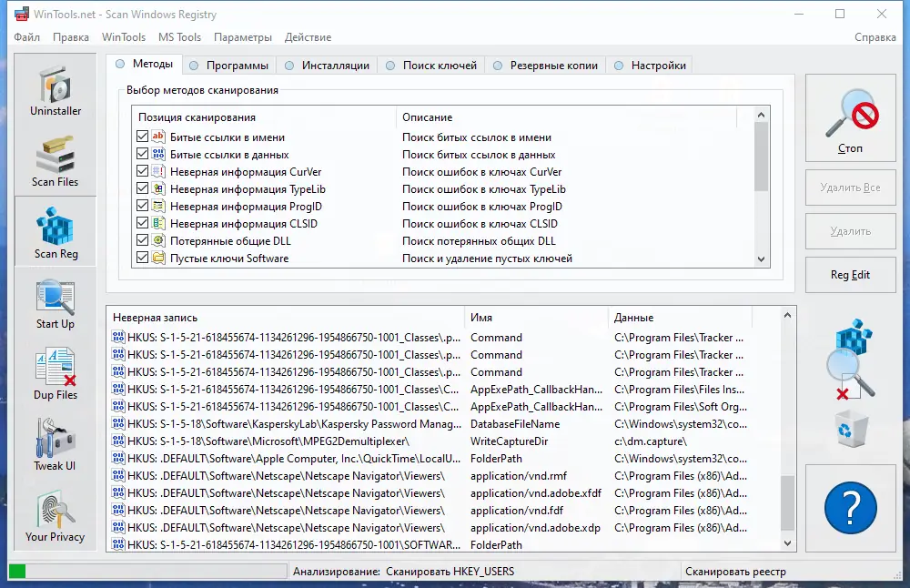Open the Настройки tab
The width and height of the screenshot is (910, 588).
pos(650,66)
